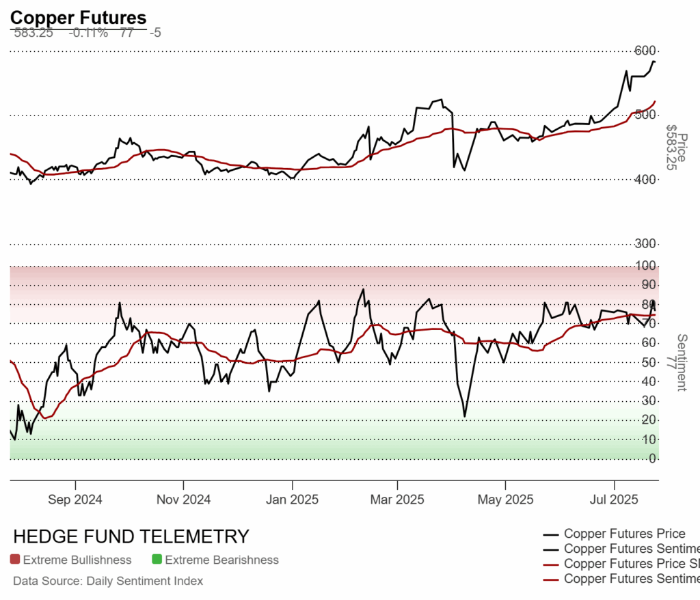Click the red Sentiment SMA legend line

(551, 579)
